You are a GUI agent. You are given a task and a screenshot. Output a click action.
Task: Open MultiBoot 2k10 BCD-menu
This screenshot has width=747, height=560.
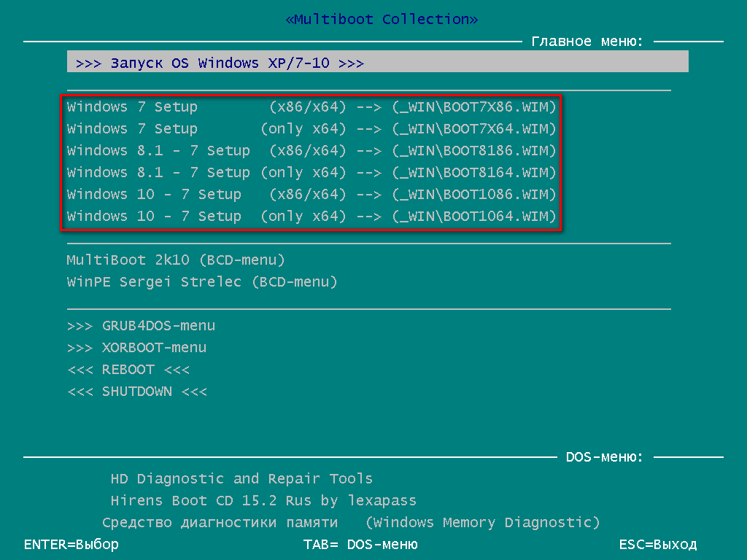176,260
